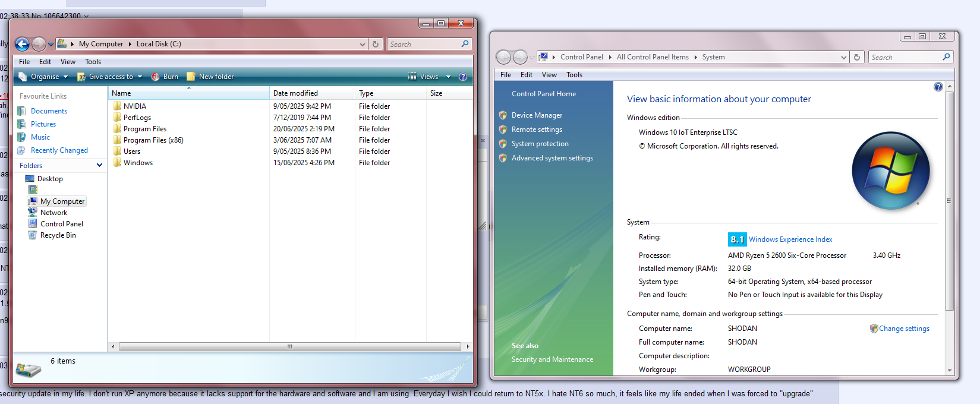Screen dimensions: 980x404
Task: Open Music in Favourite Links
Action: 40,137
